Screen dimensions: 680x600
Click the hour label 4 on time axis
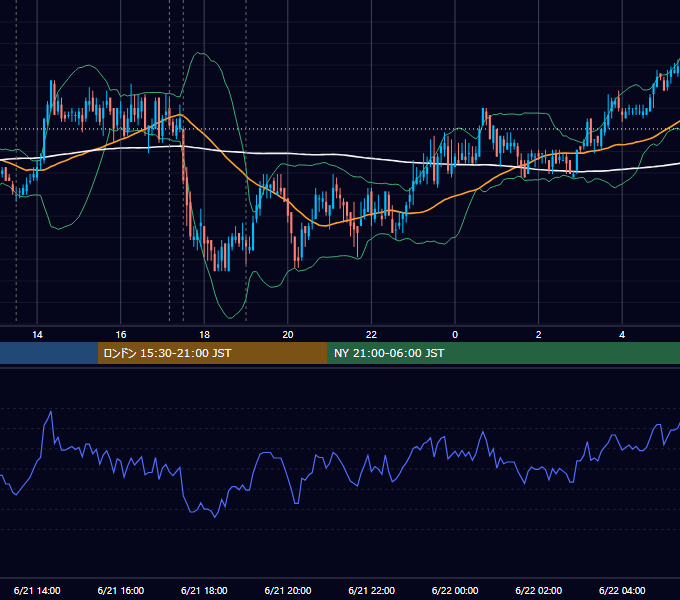622,335
